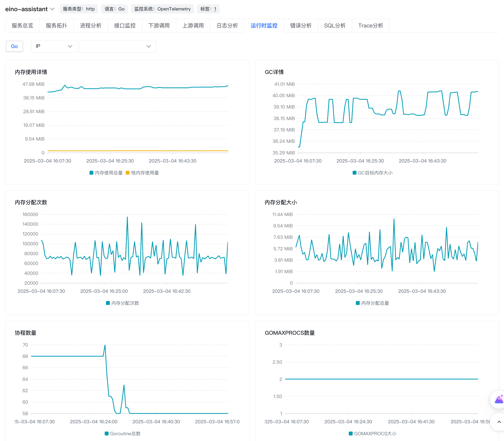Open the IP filter dropdown
The image size is (504, 441).
(54, 46)
